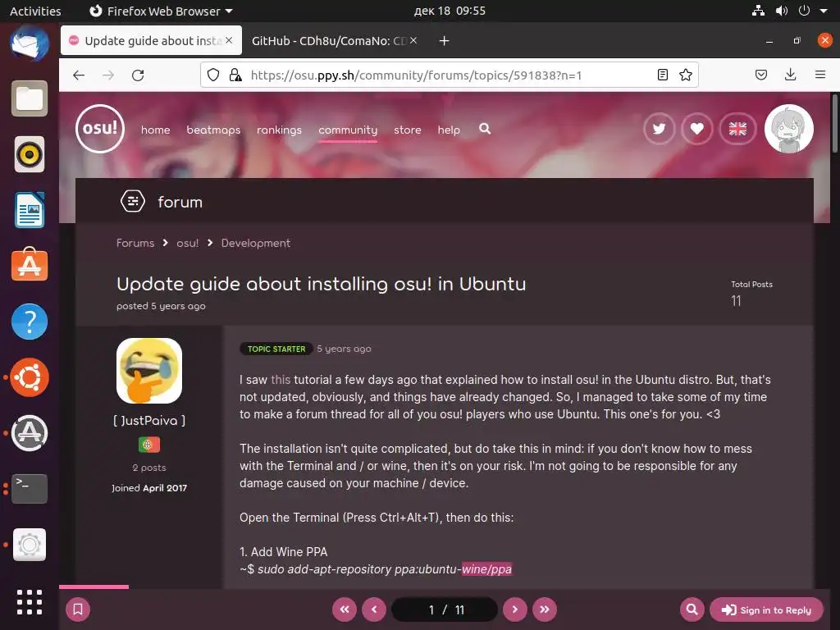Show Applications grid in the dock
The image size is (840, 630).
[x=30, y=602]
